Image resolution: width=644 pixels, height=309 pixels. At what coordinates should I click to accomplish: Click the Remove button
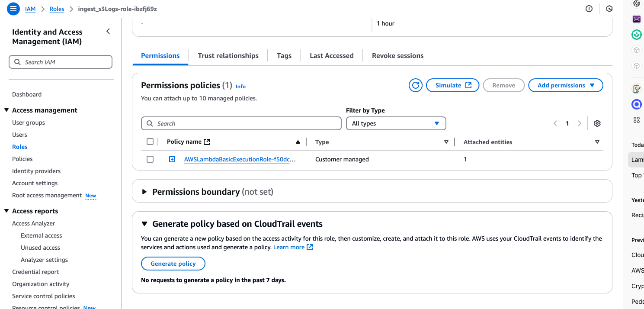click(x=504, y=85)
